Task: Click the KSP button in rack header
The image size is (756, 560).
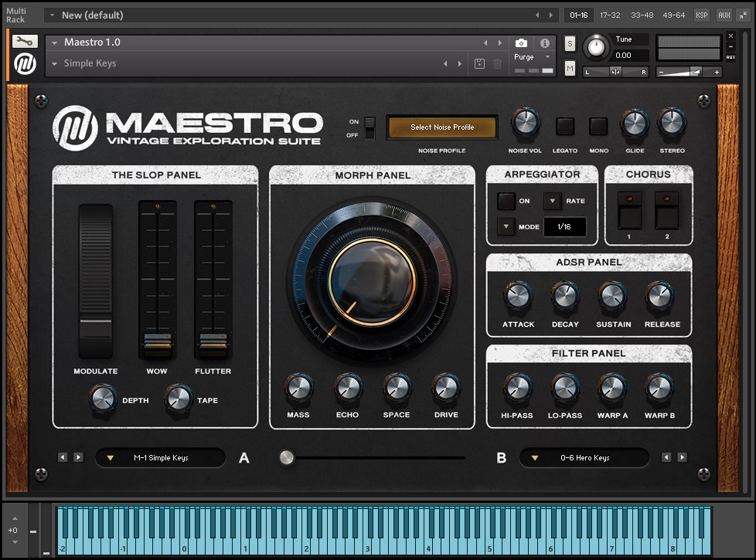Action: coord(701,15)
